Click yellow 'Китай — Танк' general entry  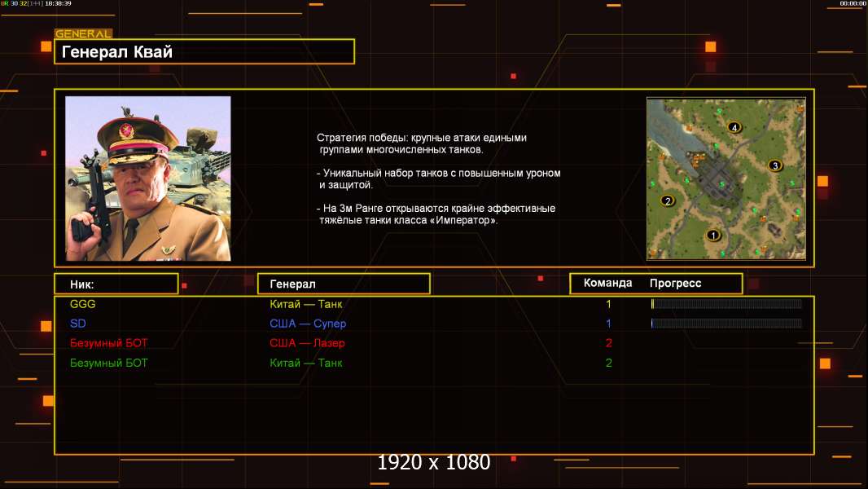[x=306, y=304]
